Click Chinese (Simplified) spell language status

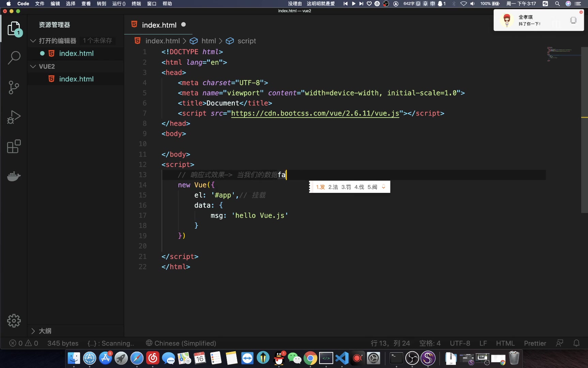coord(181,343)
